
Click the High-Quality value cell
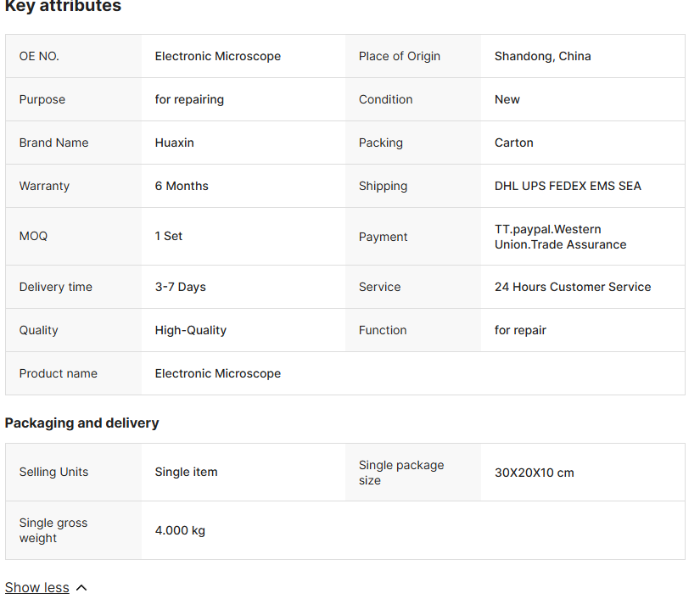(x=190, y=330)
